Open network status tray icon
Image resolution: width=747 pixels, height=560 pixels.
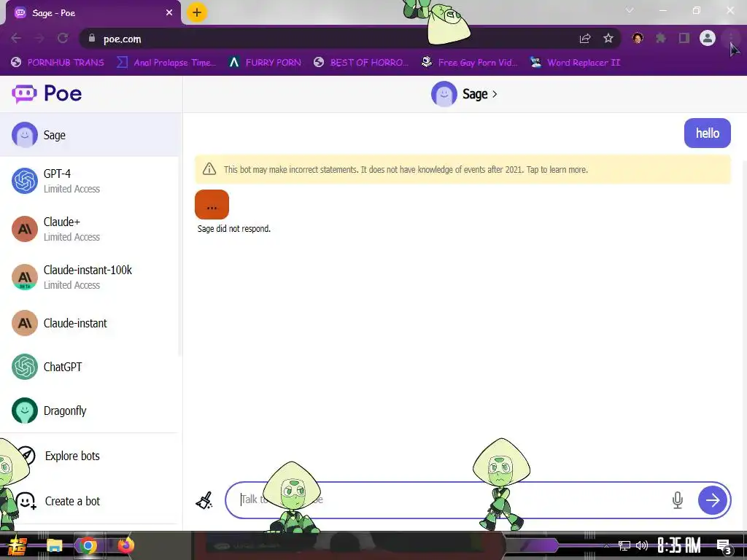624,545
